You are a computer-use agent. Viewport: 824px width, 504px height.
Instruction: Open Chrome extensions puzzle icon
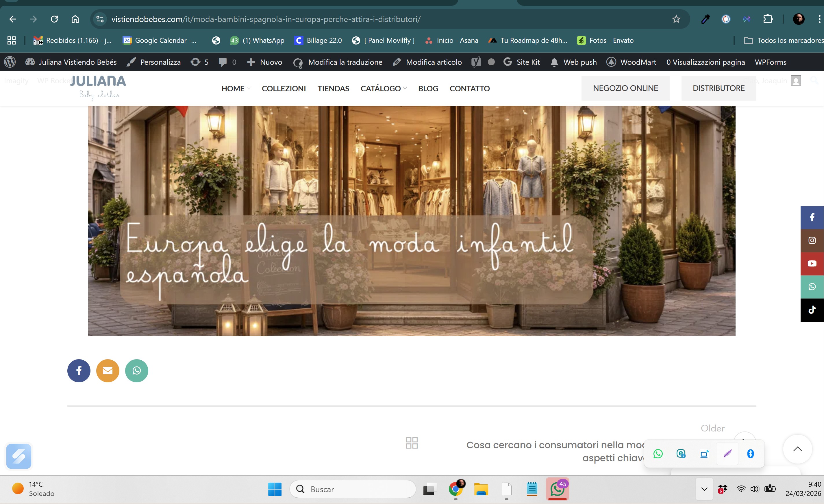(768, 19)
